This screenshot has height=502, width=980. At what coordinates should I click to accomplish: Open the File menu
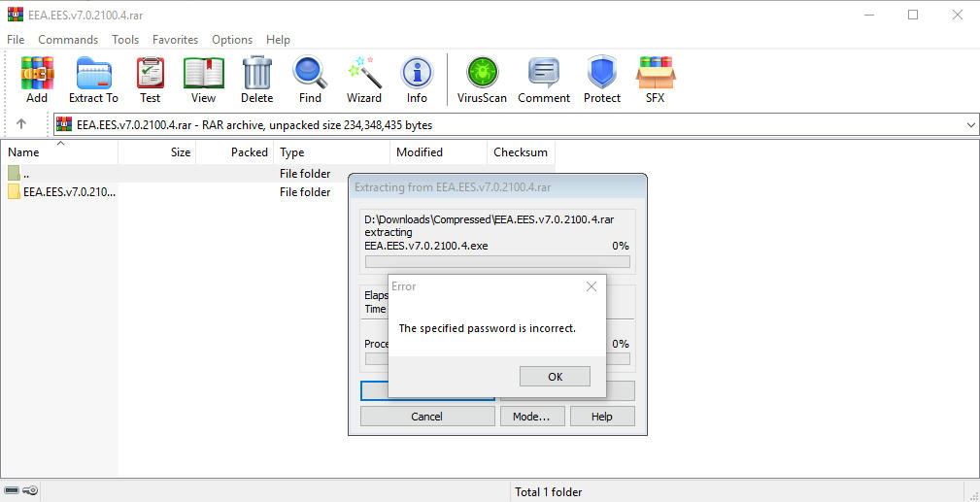[x=16, y=40]
